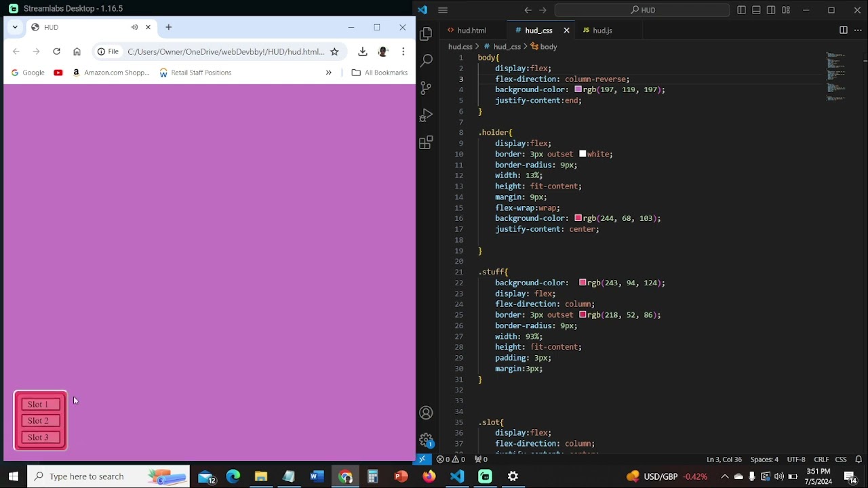Open Chrome downloads
The height and width of the screenshot is (488, 868).
363,52
